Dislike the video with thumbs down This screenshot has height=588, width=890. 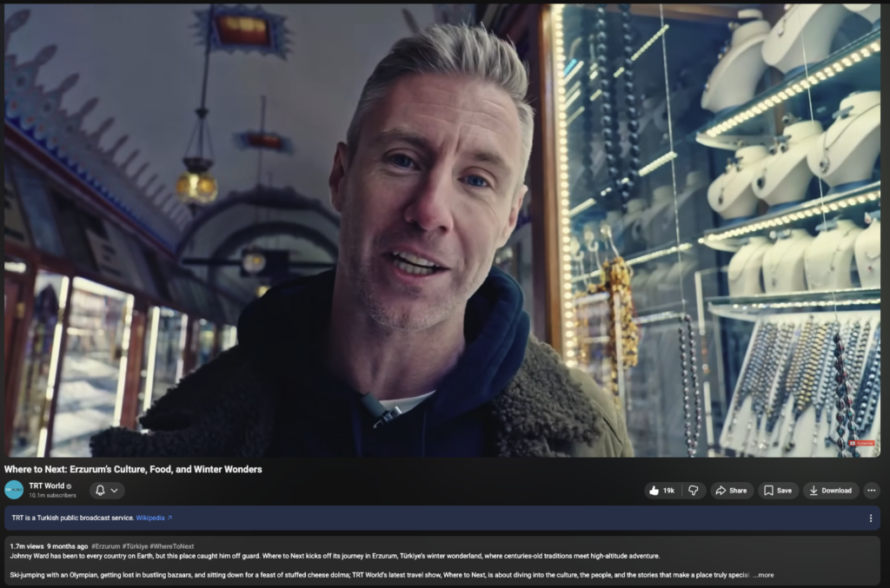coord(694,491)
